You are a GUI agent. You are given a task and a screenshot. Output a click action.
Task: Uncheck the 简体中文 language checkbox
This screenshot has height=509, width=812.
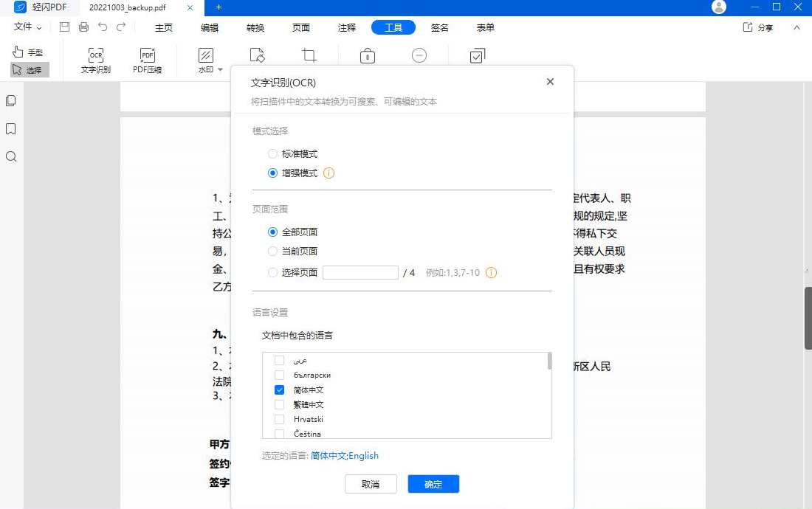point(279,389)
